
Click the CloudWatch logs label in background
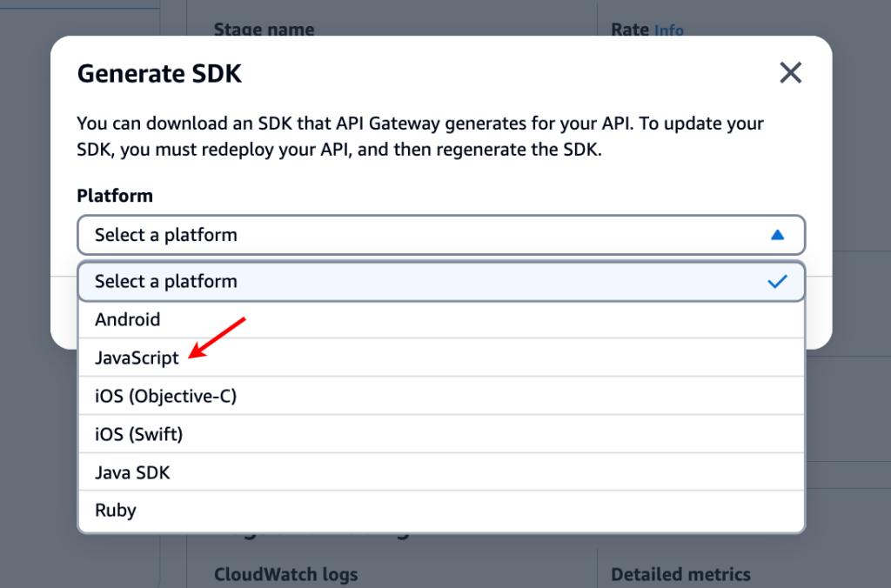click(285, 574)
